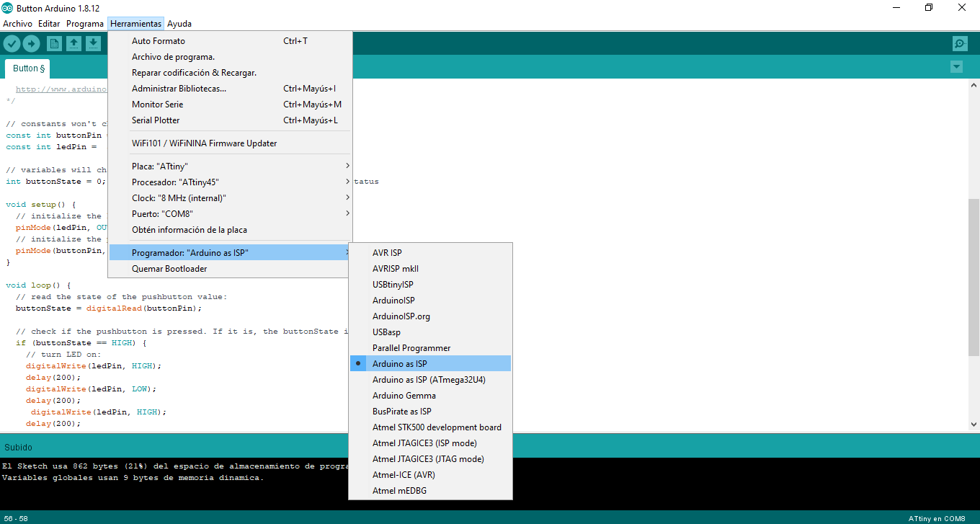Create a new sketch with the New icon

pos(55,44)
